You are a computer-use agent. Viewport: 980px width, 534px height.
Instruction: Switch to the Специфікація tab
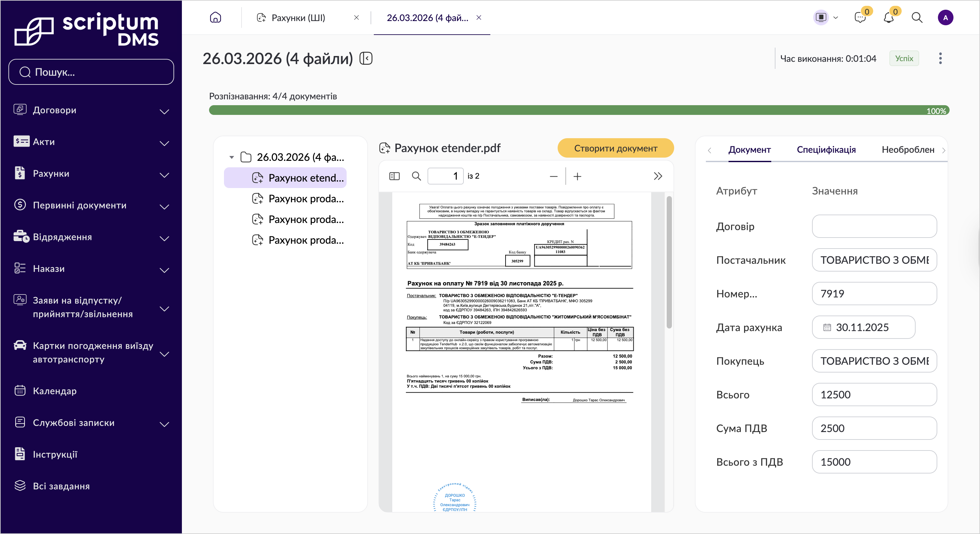[826, 150]
